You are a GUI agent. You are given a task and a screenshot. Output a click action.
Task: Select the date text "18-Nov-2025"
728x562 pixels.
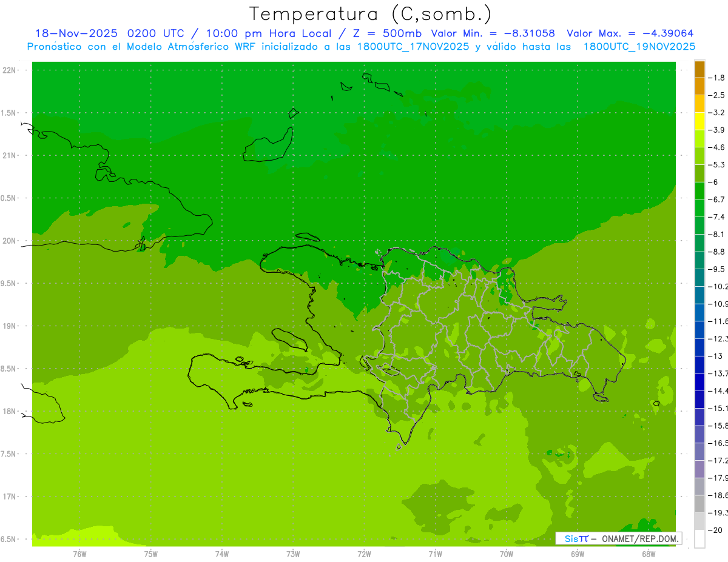[75, 33]
